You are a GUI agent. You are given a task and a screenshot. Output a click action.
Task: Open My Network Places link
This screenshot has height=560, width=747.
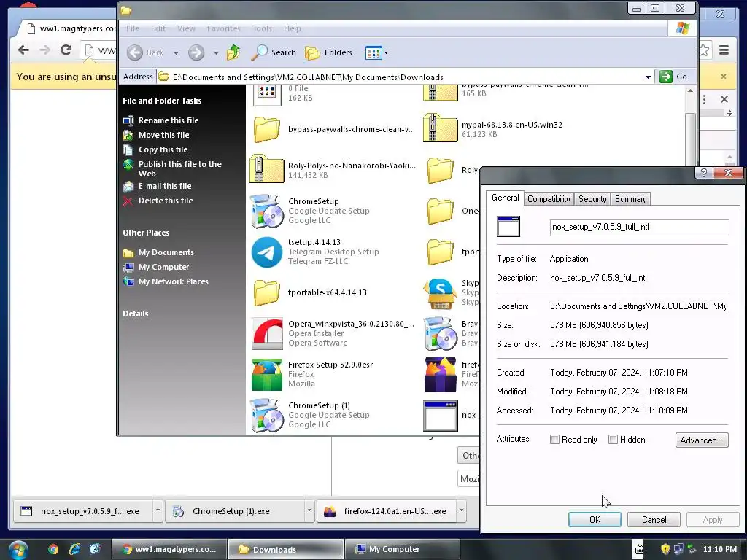(174, 282)
